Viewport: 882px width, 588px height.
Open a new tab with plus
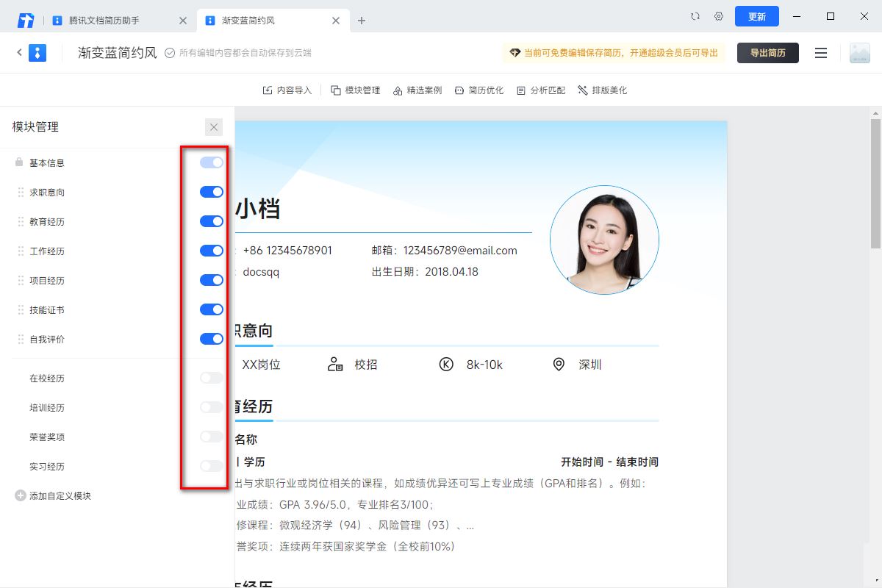click(361, 21)
